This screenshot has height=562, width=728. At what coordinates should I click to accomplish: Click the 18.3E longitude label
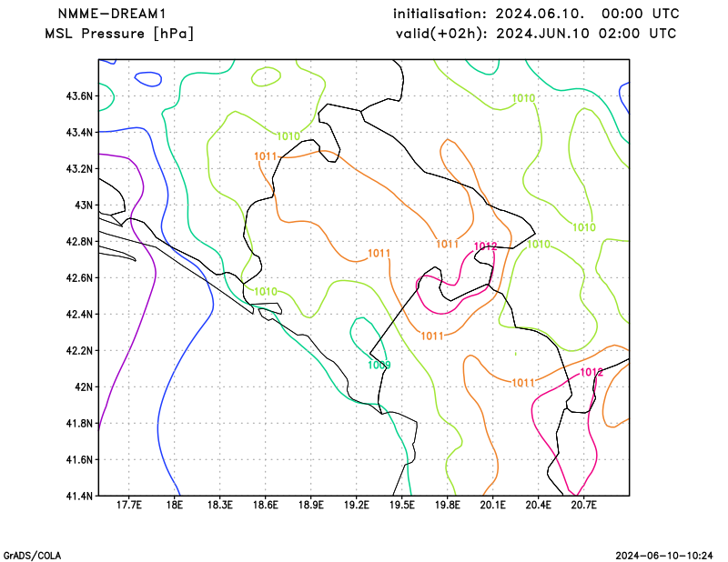tap(219, 505)
